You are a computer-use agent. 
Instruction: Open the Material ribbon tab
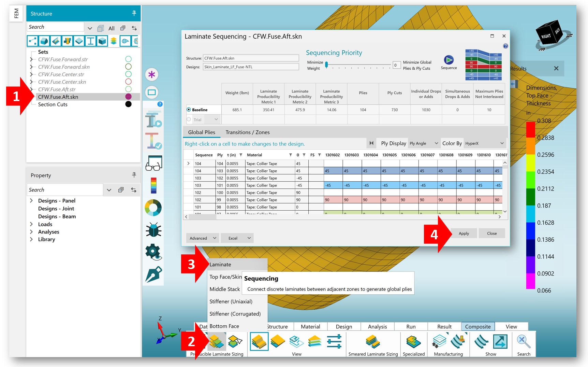310,326
